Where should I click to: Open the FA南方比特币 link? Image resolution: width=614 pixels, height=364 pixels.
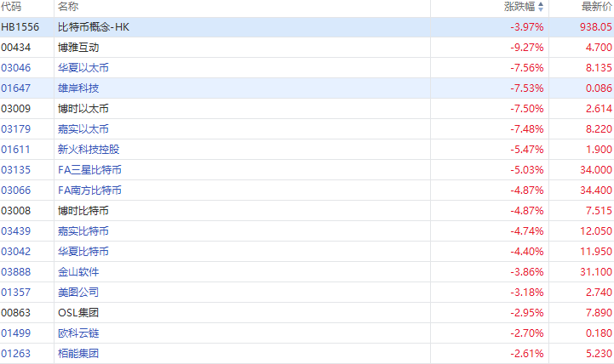coord(89,190)
